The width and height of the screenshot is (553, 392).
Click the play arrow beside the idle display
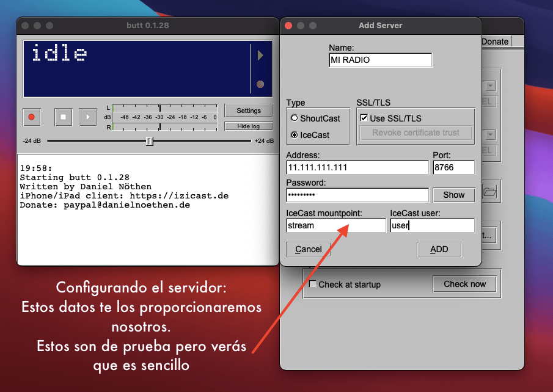pos(260,55)
